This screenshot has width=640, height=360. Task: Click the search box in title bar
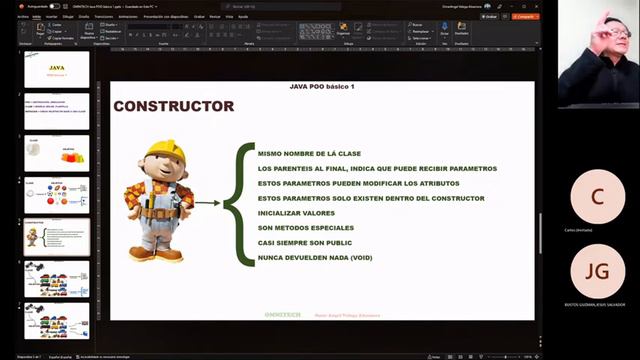[281, 7]
